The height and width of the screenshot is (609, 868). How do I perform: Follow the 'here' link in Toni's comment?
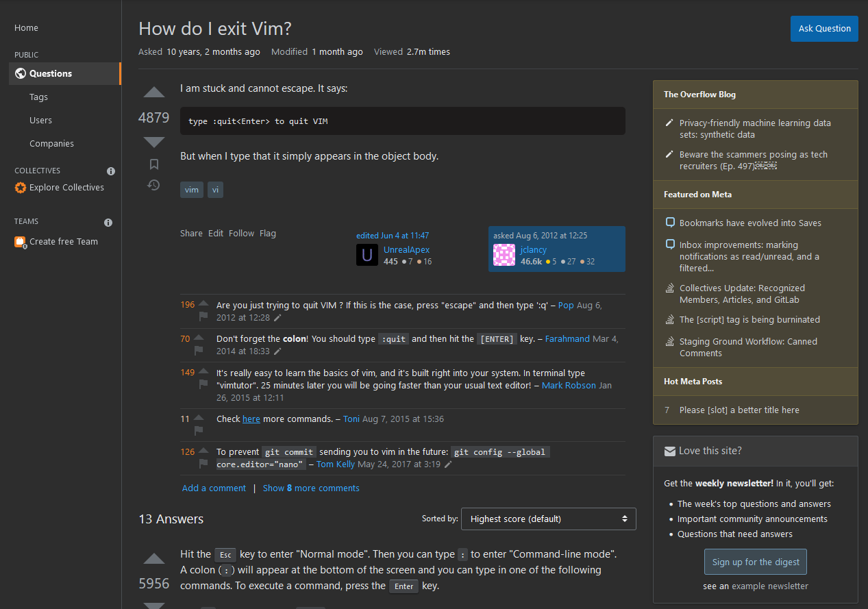tap(251, 419)
